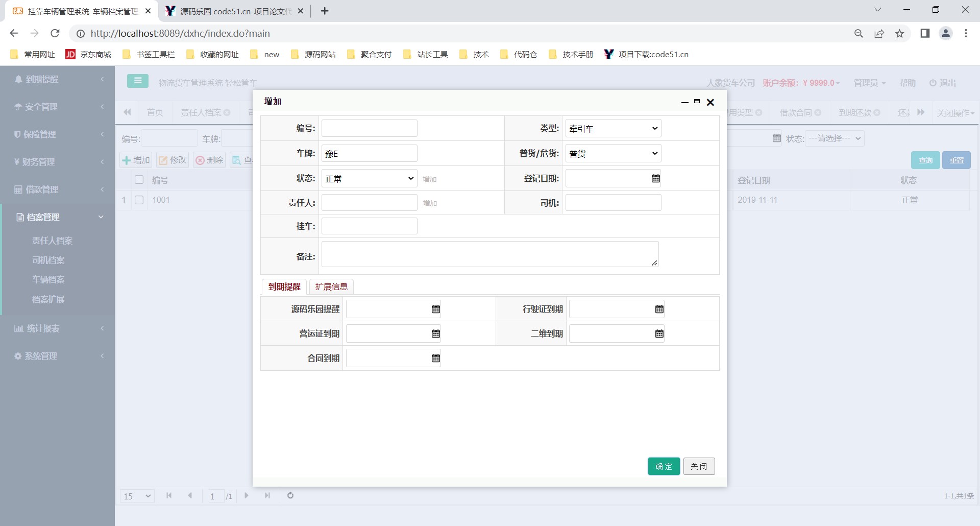Maximize the 增加 dialog
This screenshot has height=526, width=980.
697,102
